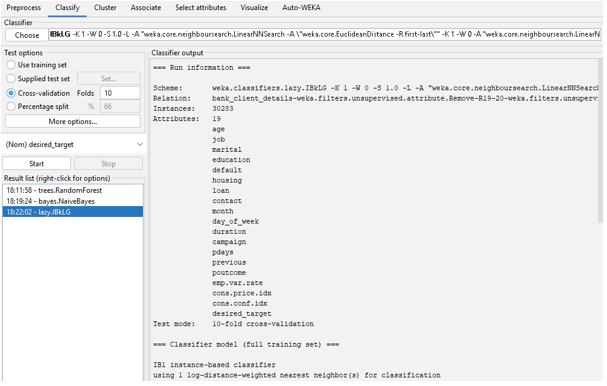Click the Choose classifier button
The width and height of the screenshot is (607, 386).
[x=27, y=35]
